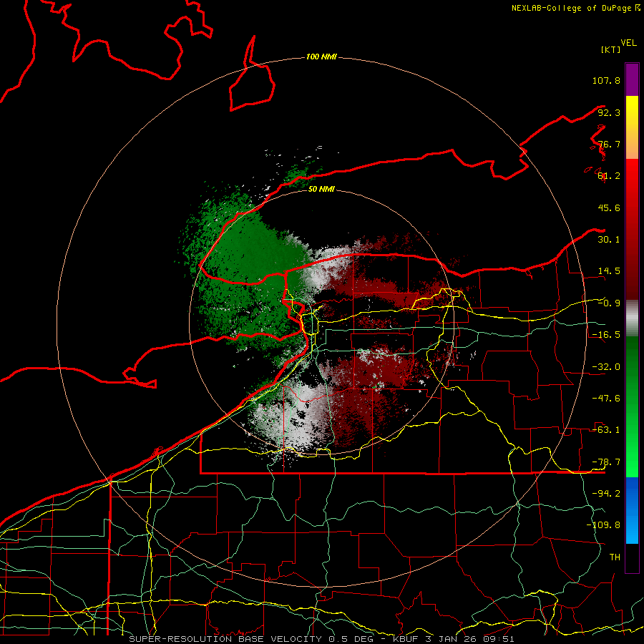This screenshot has width=644, height=644.
Task: Pick the gray near-zero segment of color bar
Action: [632, 318]
